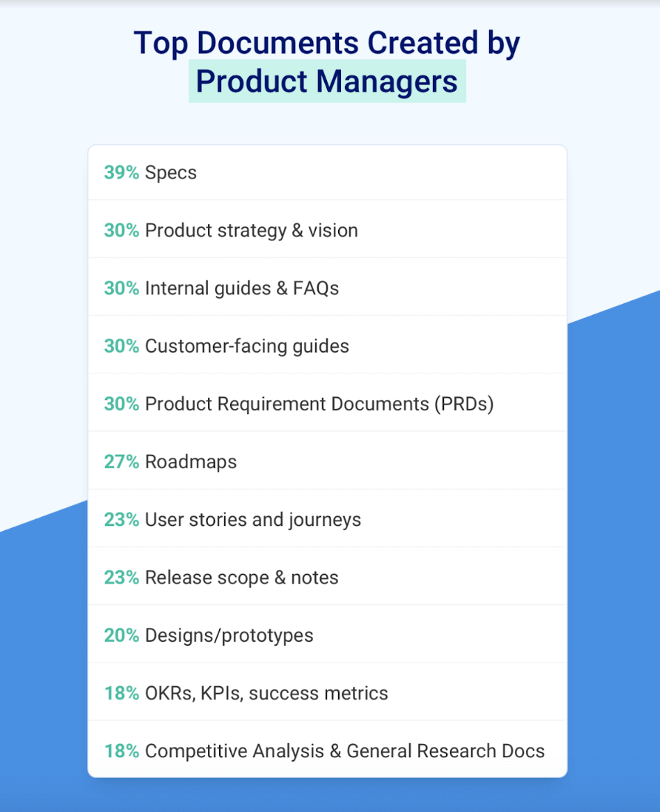The width and height of the screenshot is (660, 812).
Task: Click the highlighted 'Product Managers' title text
Action: pyautogui.click(x=327, y=81)
